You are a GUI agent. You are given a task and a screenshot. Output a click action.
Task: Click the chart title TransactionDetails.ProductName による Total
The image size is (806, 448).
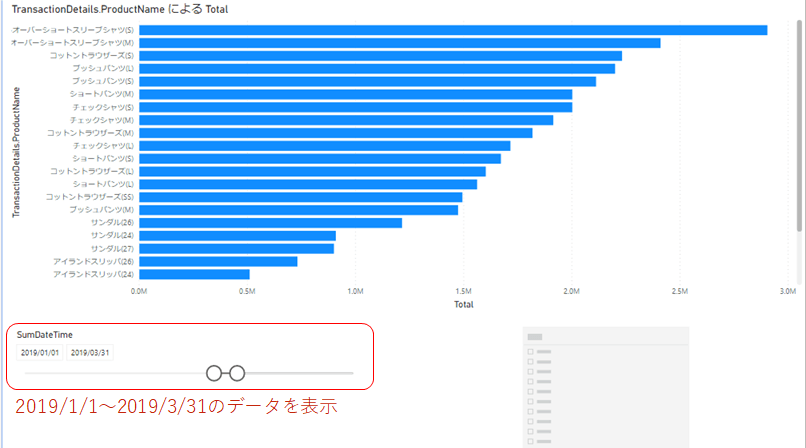120,9
